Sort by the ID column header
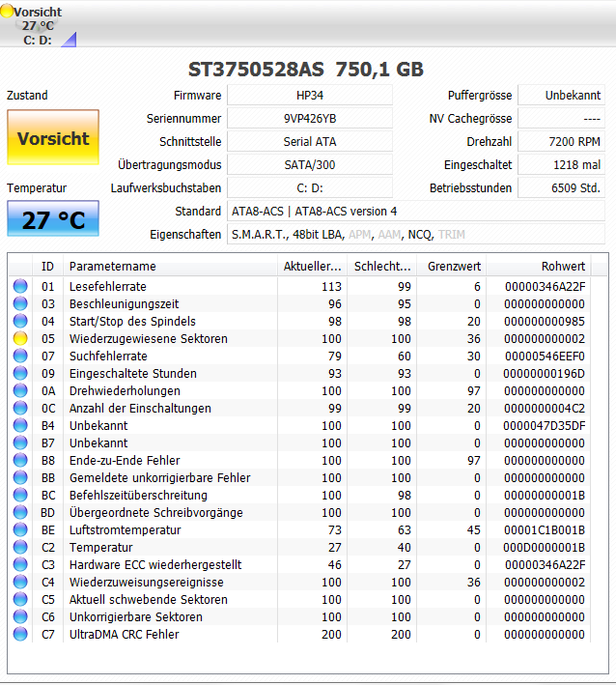The width and height of the screenshot is (616, 685). click(47, 266)
